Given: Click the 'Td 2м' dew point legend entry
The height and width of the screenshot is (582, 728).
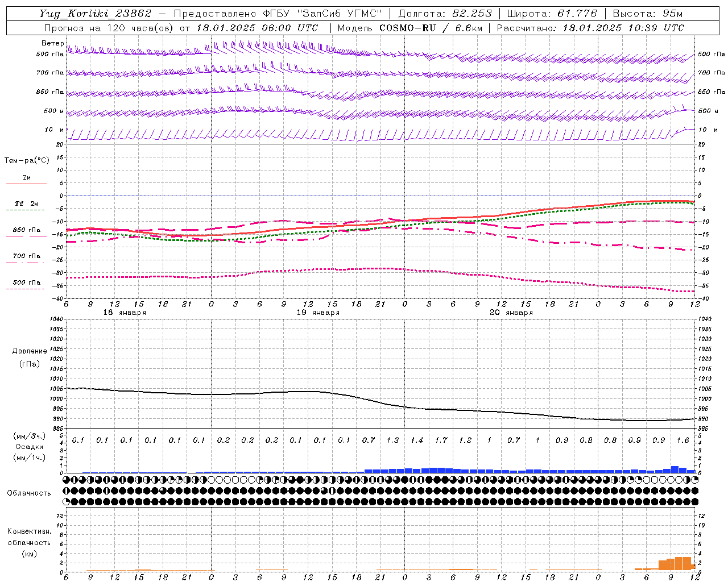Looking at the screenshot, I should pos(26,203).
